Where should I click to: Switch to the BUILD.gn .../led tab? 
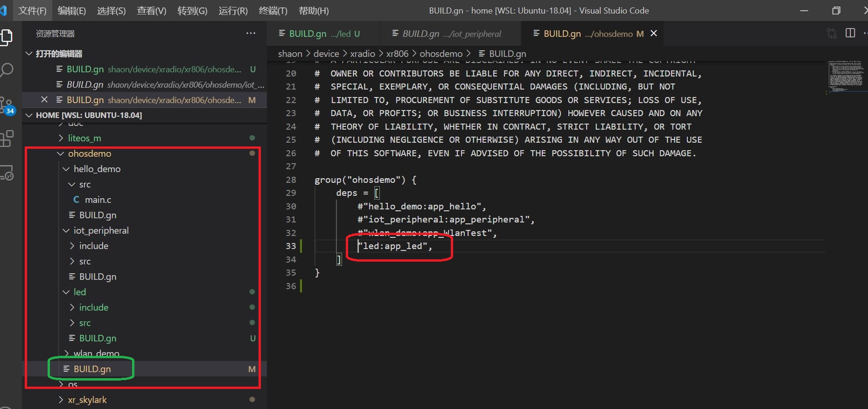[324, 34]
